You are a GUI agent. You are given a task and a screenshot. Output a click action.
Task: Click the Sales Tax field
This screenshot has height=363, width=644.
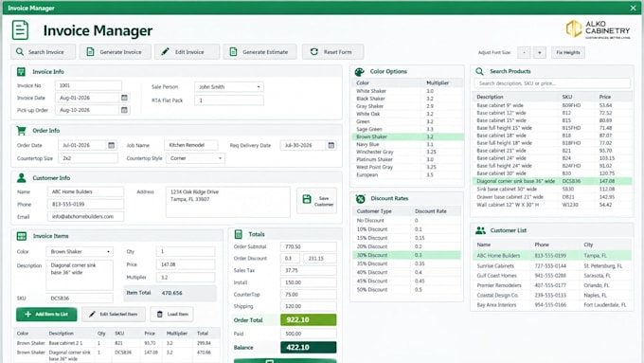point(309,270)
